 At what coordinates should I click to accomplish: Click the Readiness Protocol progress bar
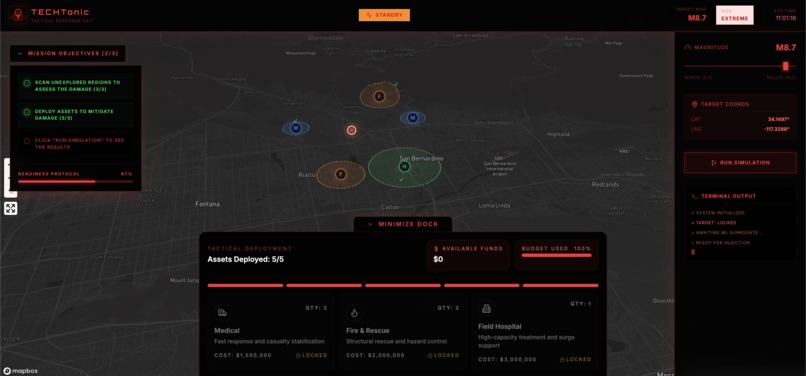tap(76, 181)
